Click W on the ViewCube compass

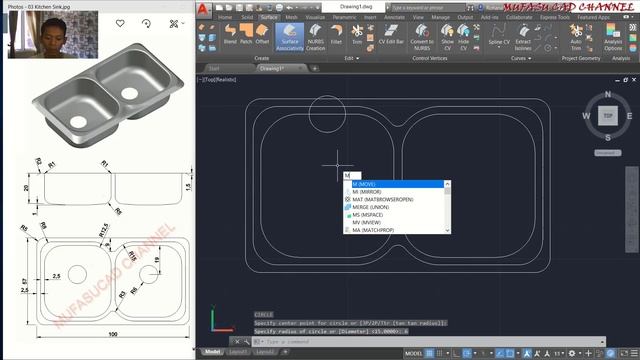586,116
